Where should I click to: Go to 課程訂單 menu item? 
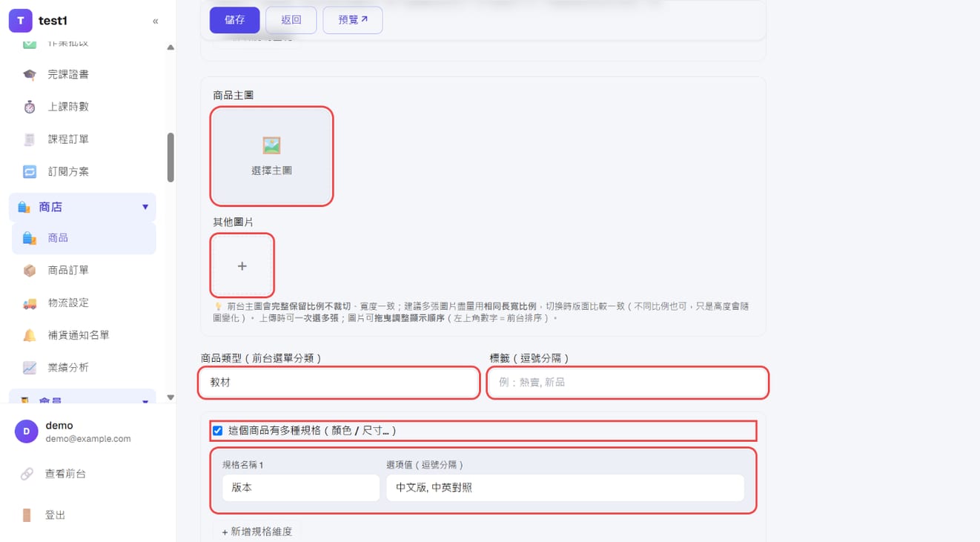(82, 139)
